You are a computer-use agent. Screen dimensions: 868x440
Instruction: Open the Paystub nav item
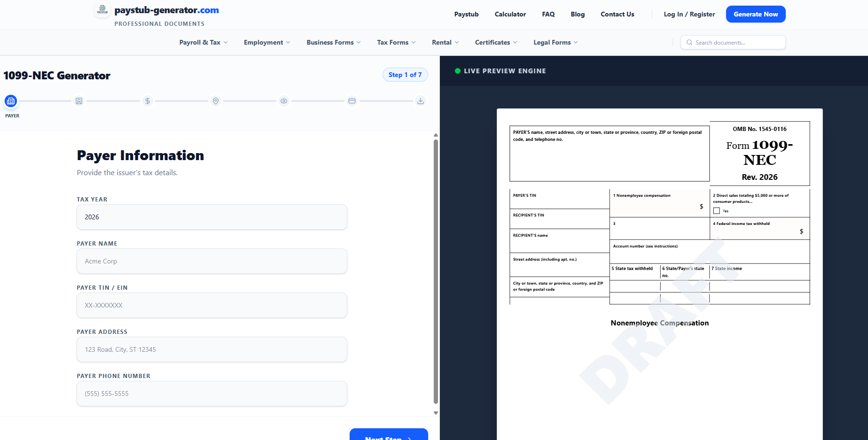click(x=467, y=14)
